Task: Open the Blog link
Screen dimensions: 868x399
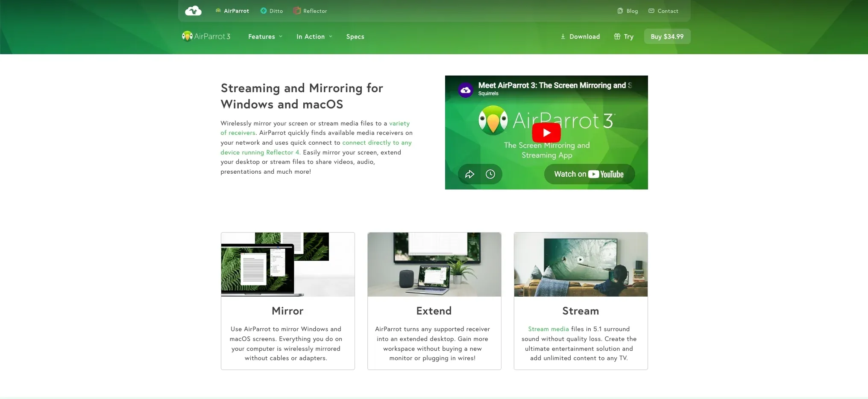Action: click(628, 11)
